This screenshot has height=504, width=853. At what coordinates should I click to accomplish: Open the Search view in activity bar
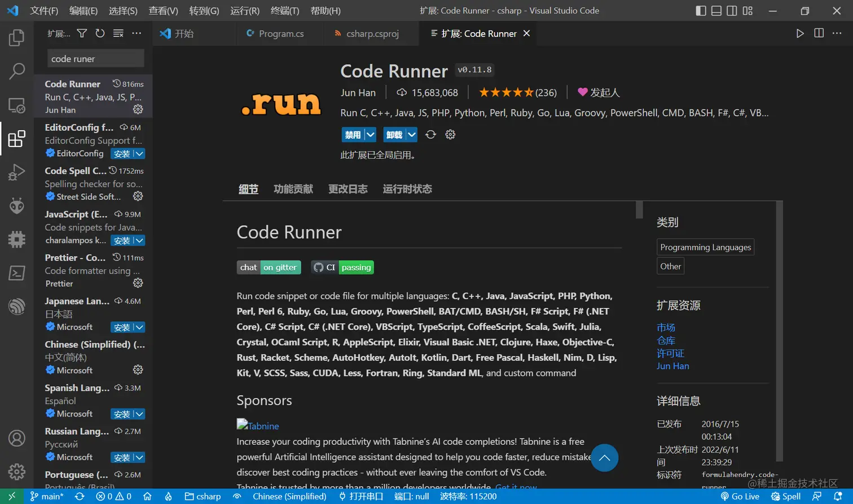coord(16,71)
